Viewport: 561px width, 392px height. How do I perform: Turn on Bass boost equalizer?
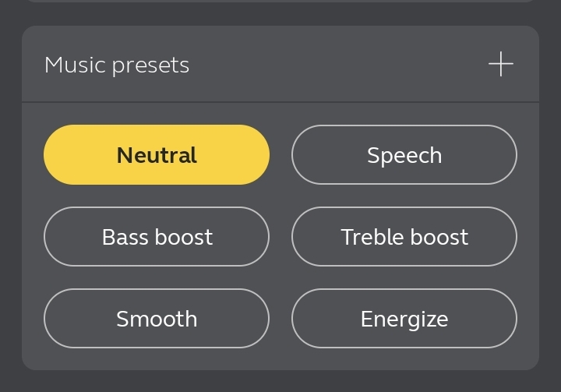(157, 236)
